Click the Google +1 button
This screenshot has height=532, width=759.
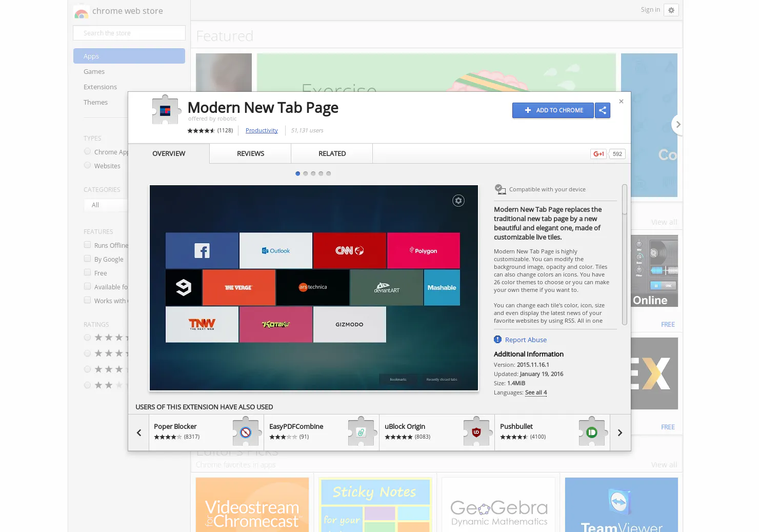pos(598,154)
